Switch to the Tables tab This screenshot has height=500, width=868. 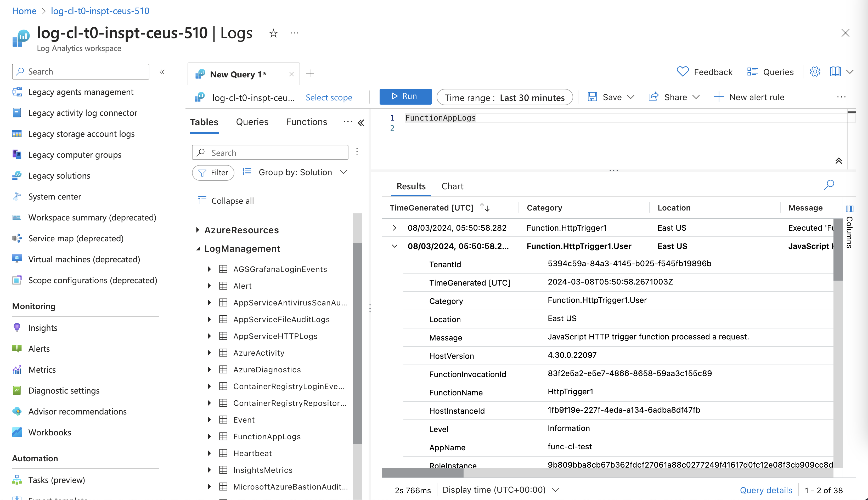tap(204, 122)
